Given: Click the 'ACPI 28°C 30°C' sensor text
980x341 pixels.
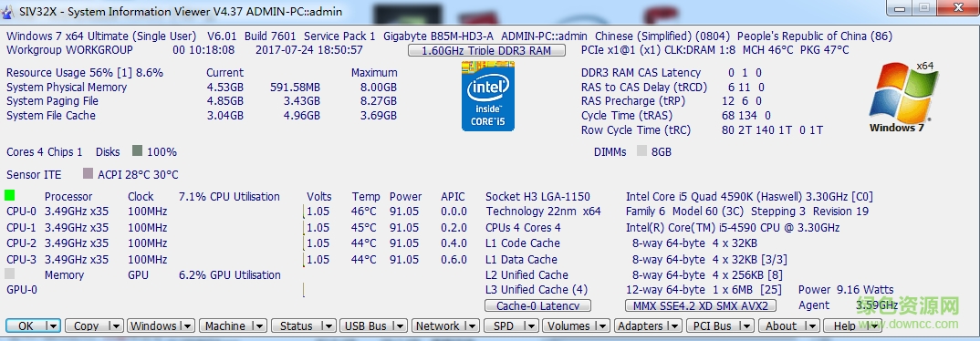Looking at the screenshot, I should click(138, 174).
